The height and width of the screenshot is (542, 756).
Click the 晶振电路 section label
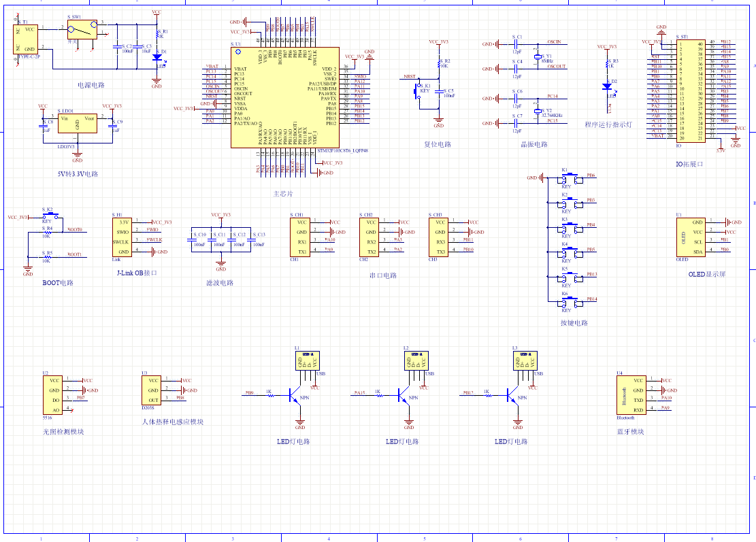[534, 144]
